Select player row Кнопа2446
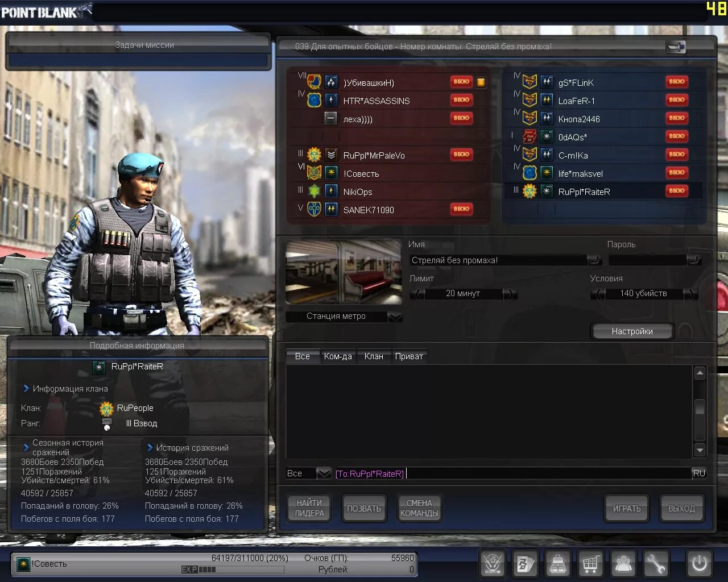728x582 pixels. point(604,119)
